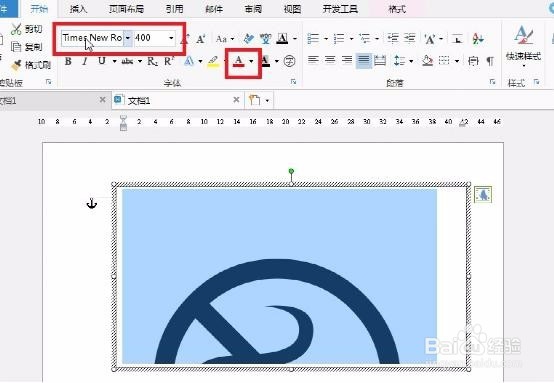
Task: Click the tab stop icon beside sort
Action: click(457, 38)
